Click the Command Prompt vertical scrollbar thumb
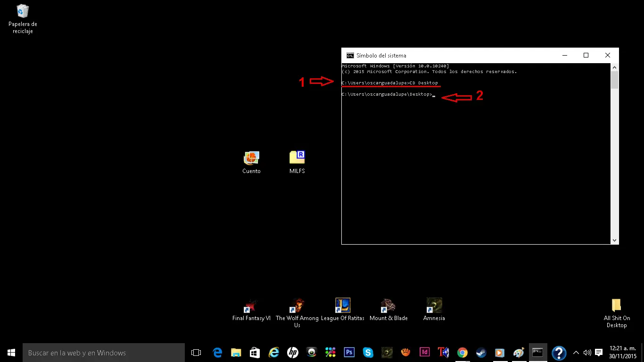The height and width of the screenshot is (362, 644). 614,80
